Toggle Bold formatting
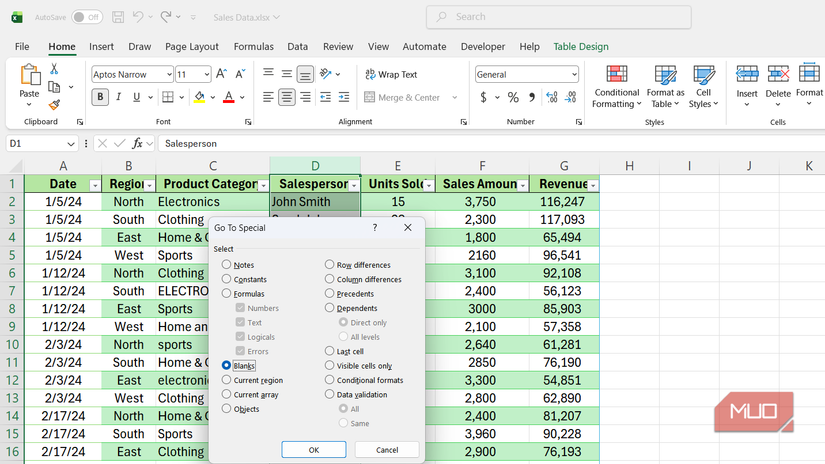 tap(100, 97)
